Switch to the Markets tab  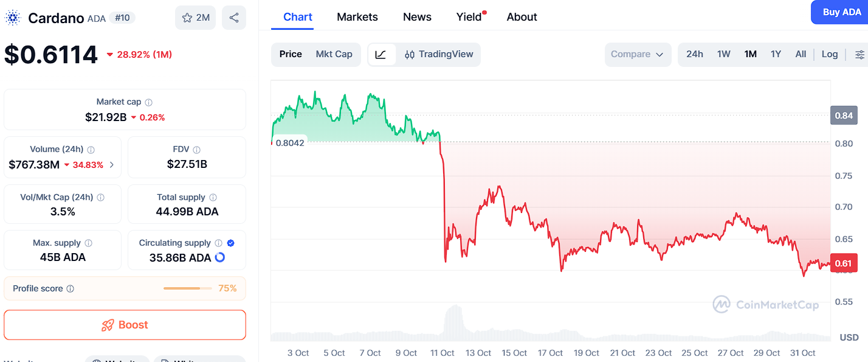click(x=357, y=16)
